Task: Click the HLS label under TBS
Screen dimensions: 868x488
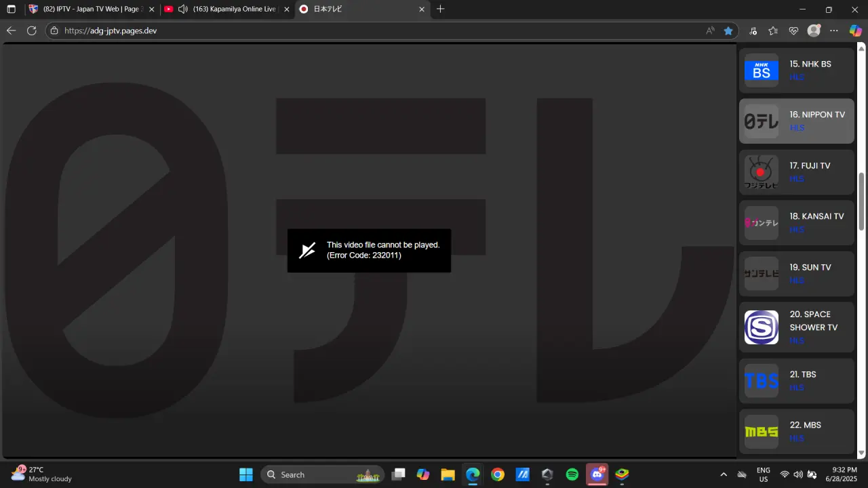Action: [797, 388]
